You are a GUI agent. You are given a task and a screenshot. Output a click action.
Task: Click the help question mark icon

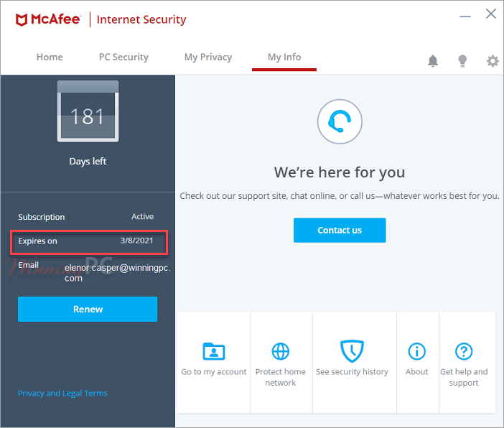(464, 351)
